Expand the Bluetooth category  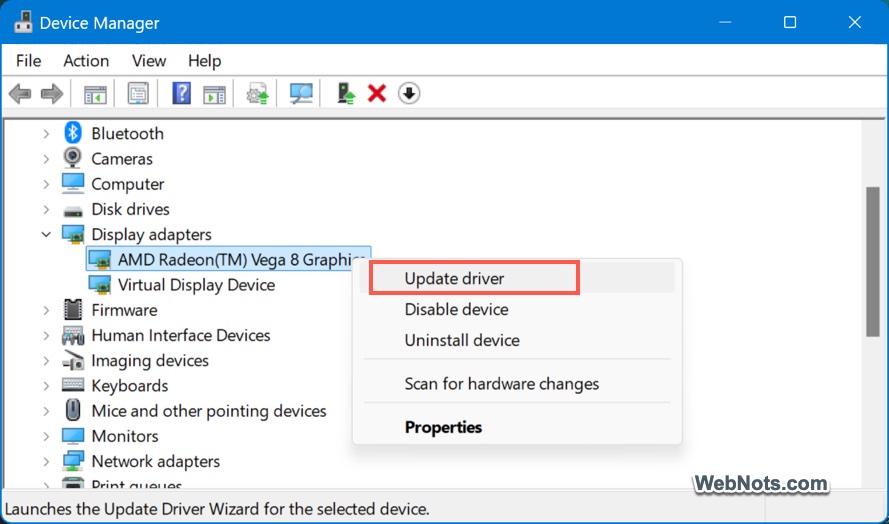click(46, 134)
